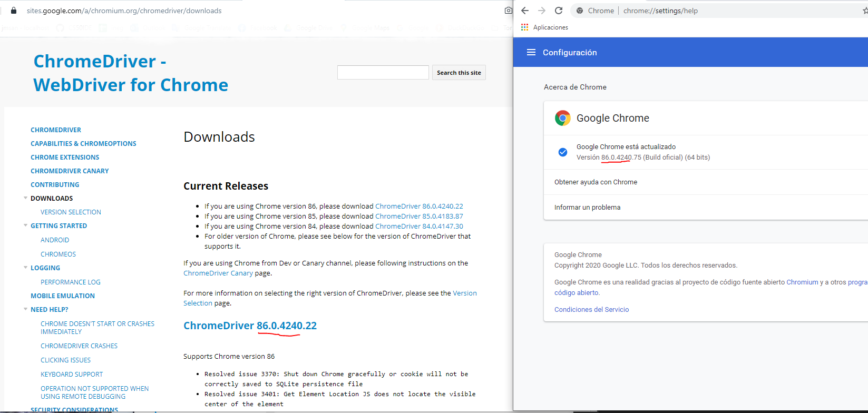Click the código abierto link
868x413 pixels.
click(577, 292)
